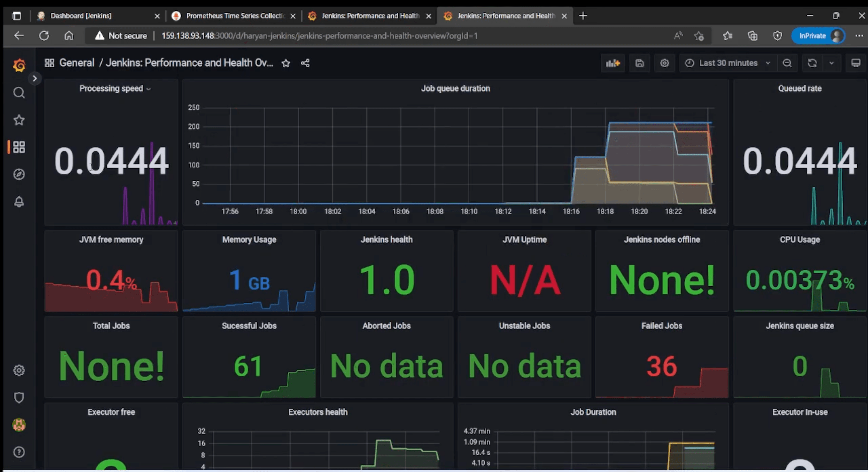Mark dashboard as favorite star
The image size is (868, 472).
[x=286, y=63]
